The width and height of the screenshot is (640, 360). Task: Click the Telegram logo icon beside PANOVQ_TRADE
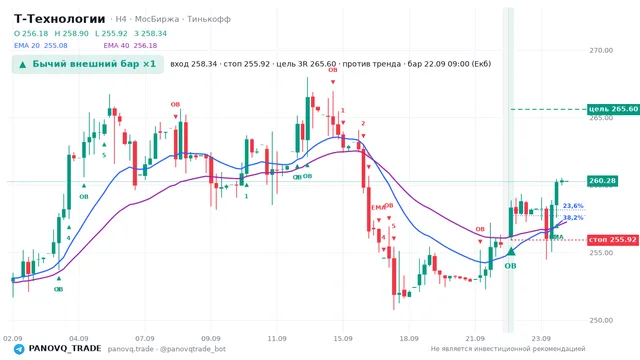coord(19,349)
